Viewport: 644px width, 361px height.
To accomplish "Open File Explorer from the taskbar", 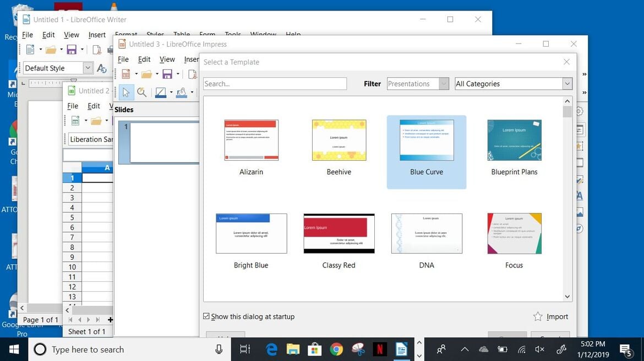I will 293,349.
